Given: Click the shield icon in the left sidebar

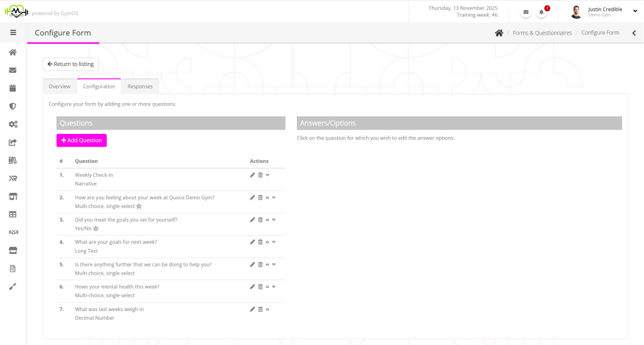Looking at the screenshot, I should pos(13,106).
